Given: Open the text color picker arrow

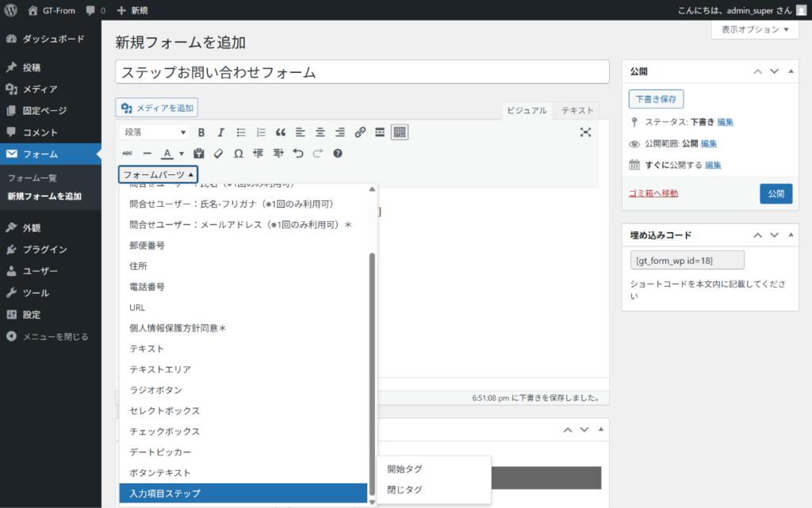Looking at the screenshot, I should click(182, 154).
